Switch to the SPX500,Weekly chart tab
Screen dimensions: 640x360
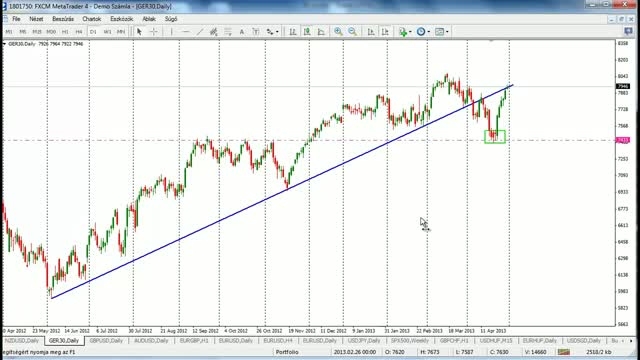click(x=409, y=340)
